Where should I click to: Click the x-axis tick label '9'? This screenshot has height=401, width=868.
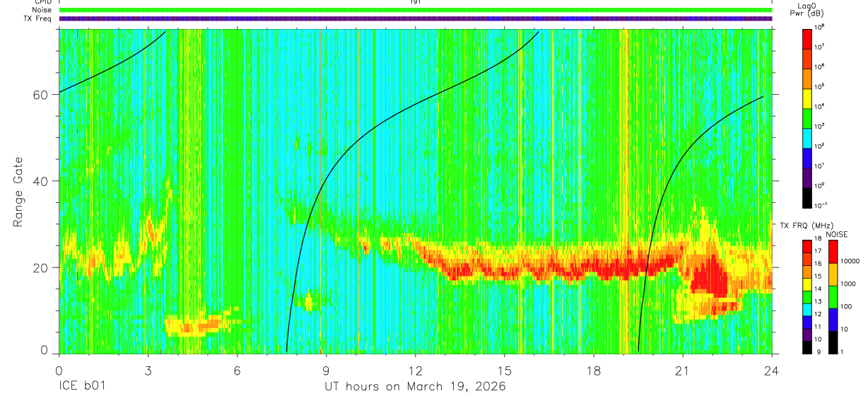point(326,371)
